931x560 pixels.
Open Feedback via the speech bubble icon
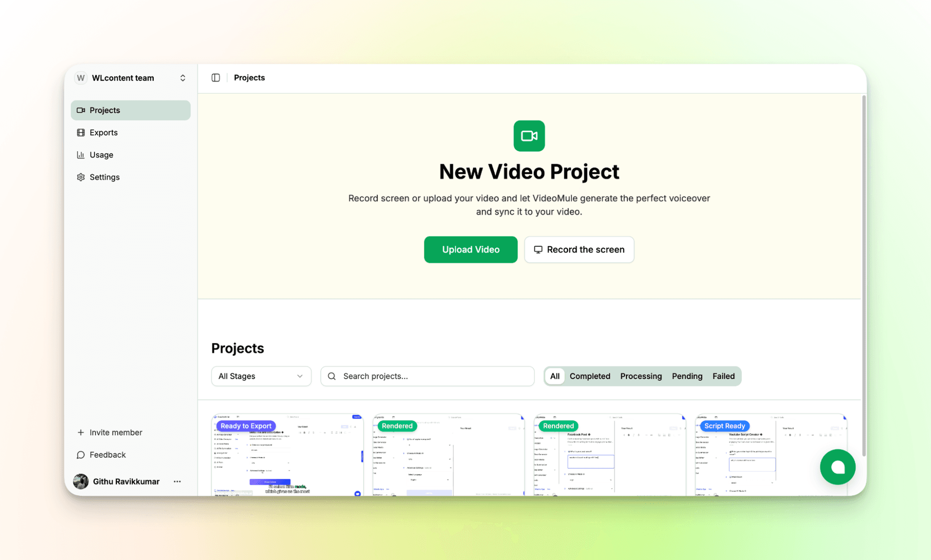pyautogui.click(x=80, y=455)
